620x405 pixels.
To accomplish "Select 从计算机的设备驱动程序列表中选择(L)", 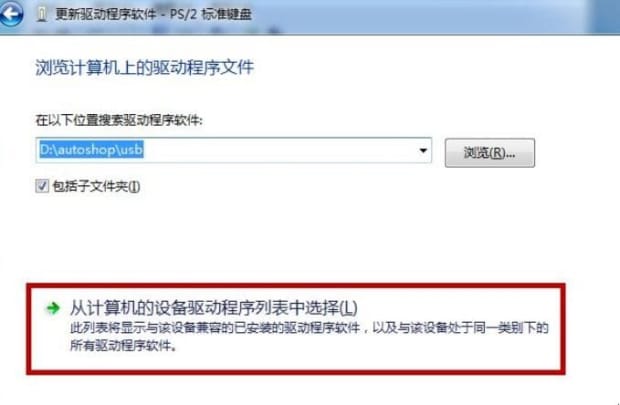I will pos(214,308).
